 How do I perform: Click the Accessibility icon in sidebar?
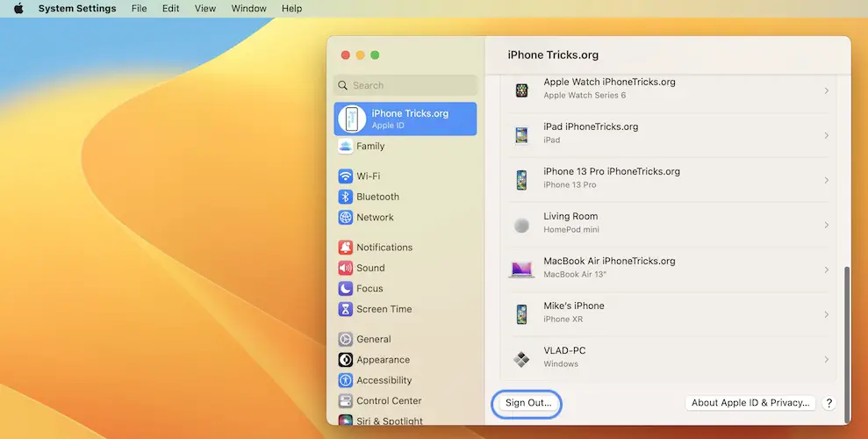tap(346, 380)
